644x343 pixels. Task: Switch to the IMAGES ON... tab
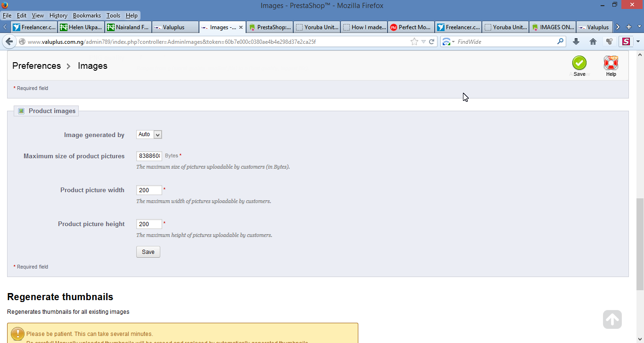pos(553,27)
